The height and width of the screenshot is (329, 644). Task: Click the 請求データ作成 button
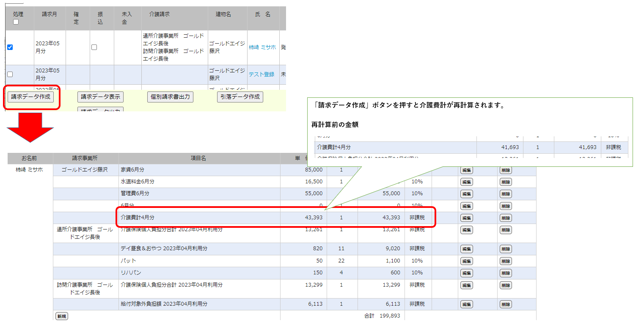(x=30, y=97)
